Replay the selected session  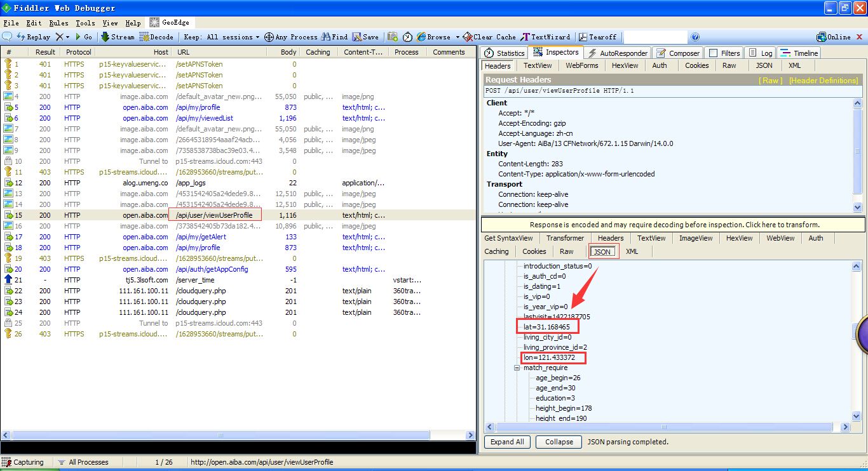[34, 37]
